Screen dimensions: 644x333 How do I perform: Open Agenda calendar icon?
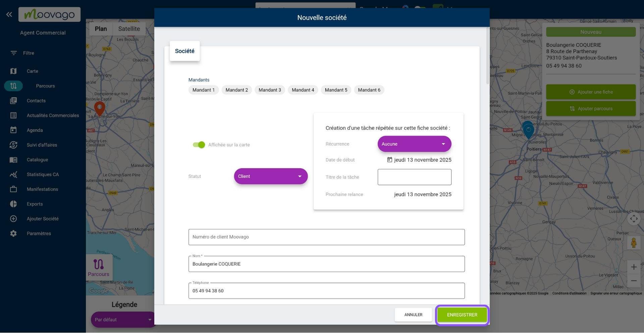point(13,130)
